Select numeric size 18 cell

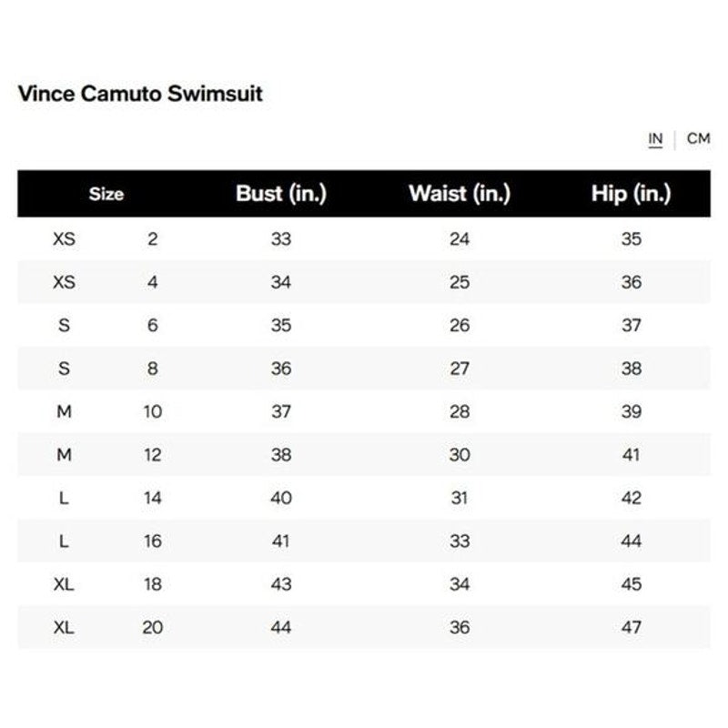[153, 584]
